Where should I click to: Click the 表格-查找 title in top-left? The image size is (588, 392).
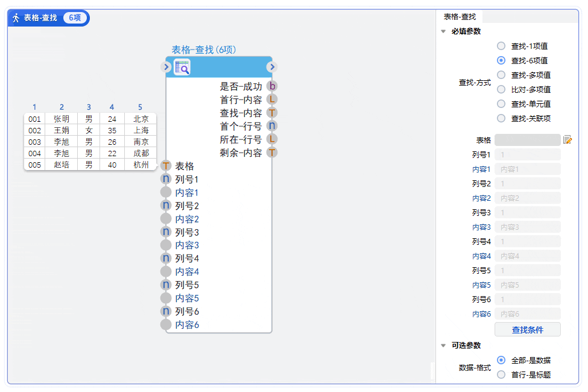(41, 18)
